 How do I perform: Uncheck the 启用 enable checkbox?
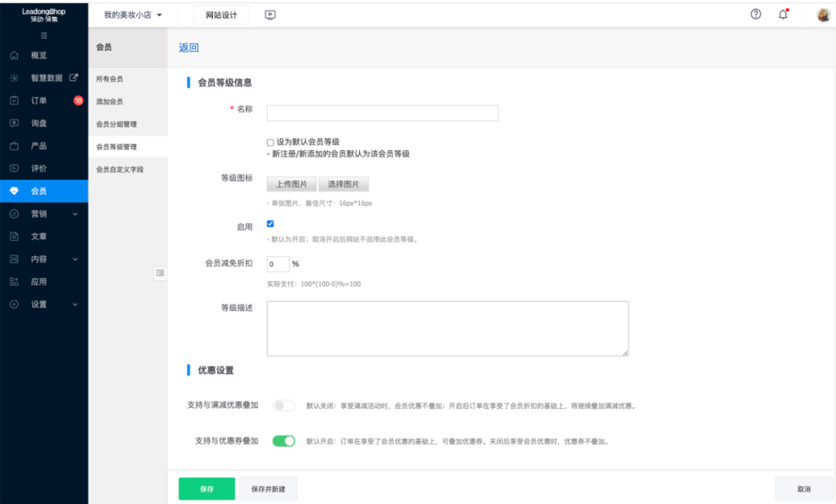pyautogui.click(x=270, y=224)
